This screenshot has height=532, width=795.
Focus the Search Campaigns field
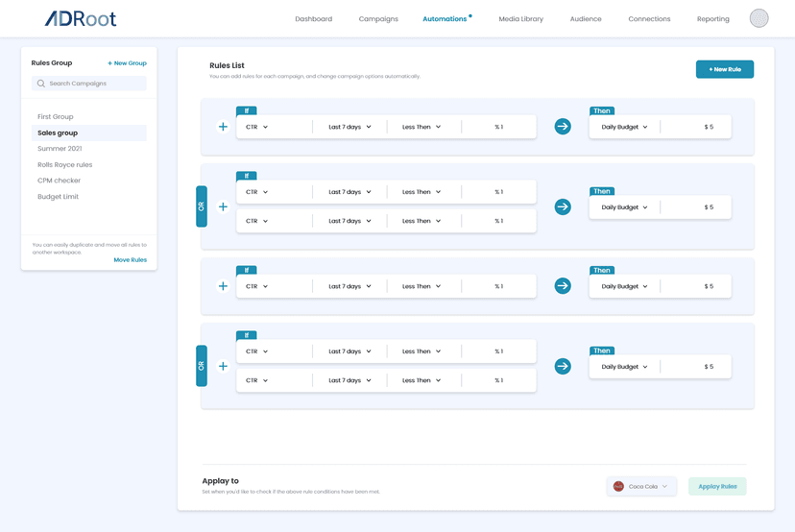pyautogui.click(x=88, y=84)
